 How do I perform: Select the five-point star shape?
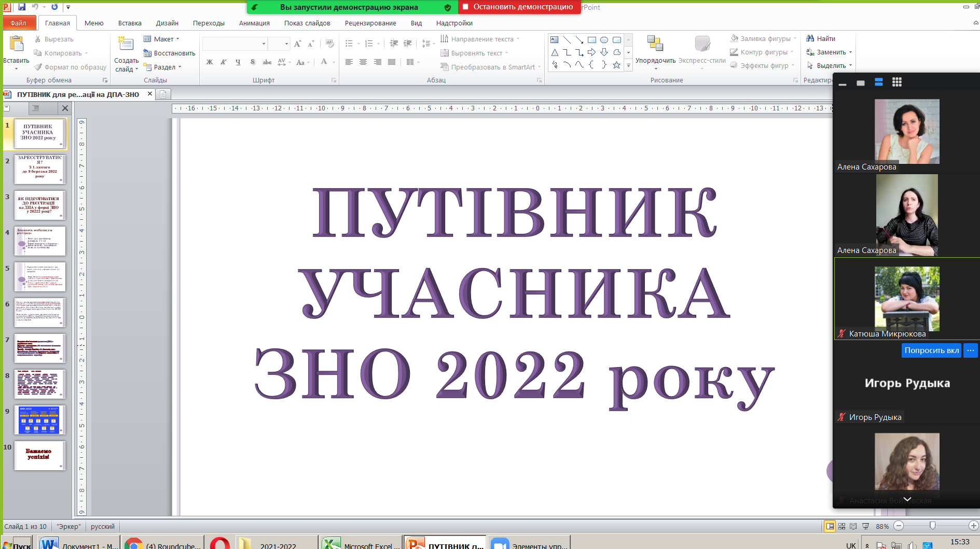coord(616,65)
